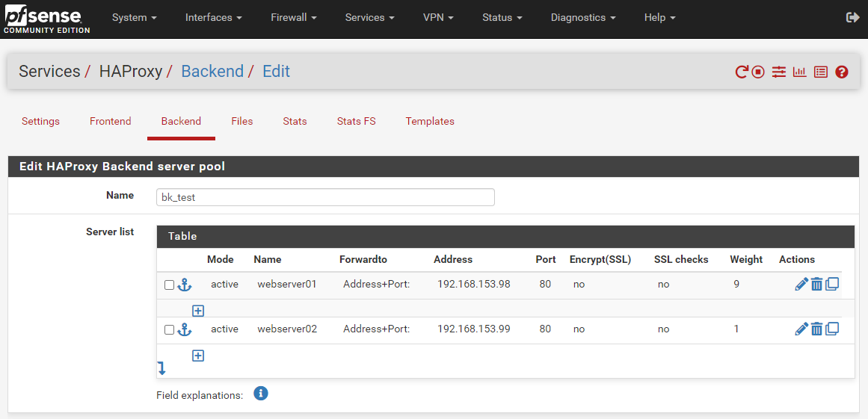
Task: Click anchor icon for webserver02 row
Action: click(x=184, y=329)
